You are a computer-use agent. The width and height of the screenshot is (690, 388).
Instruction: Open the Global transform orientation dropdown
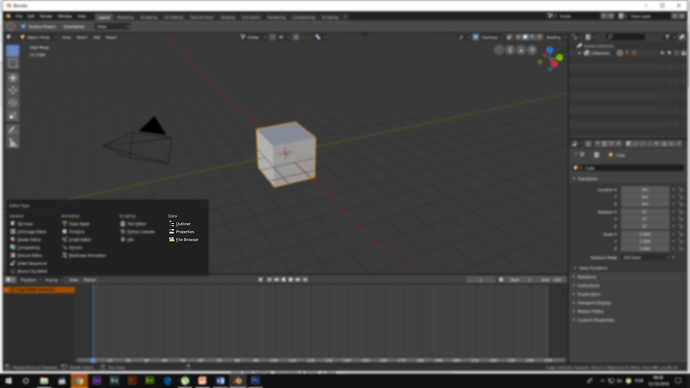(253, 37)
